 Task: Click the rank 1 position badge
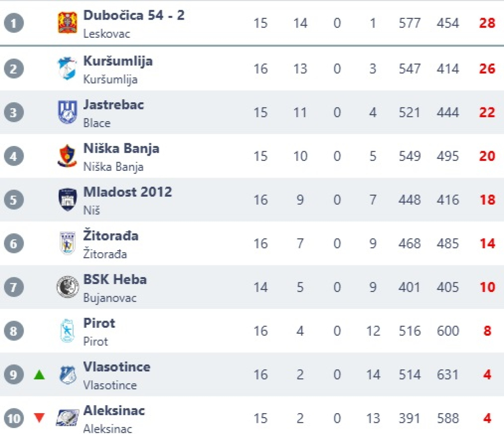(x=14, y=23)
